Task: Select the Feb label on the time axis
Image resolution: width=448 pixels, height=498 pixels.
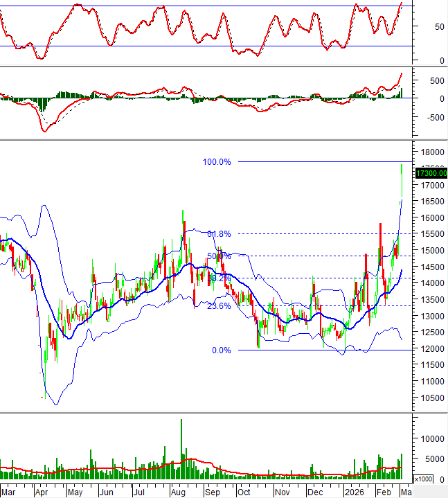Action: [383, 492]
